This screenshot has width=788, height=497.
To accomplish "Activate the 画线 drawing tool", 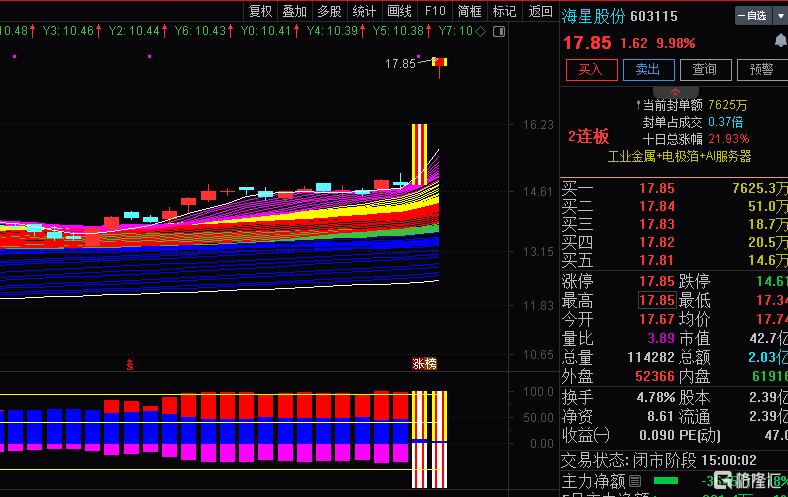I will (x=400, y=11).
